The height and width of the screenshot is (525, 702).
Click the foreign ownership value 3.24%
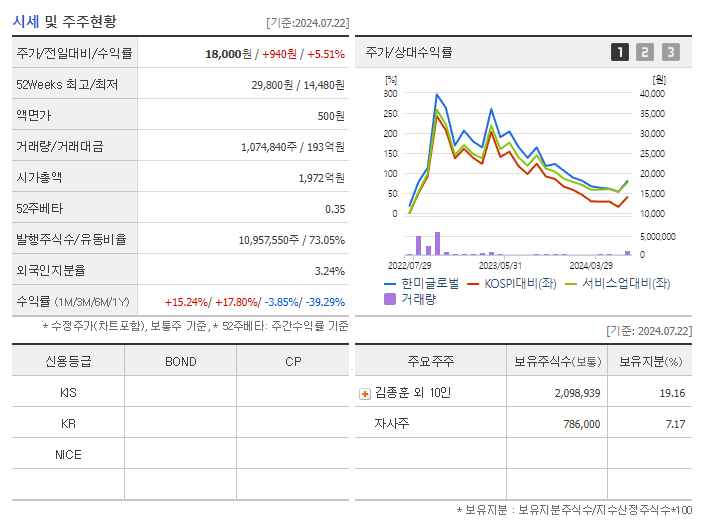330,271
